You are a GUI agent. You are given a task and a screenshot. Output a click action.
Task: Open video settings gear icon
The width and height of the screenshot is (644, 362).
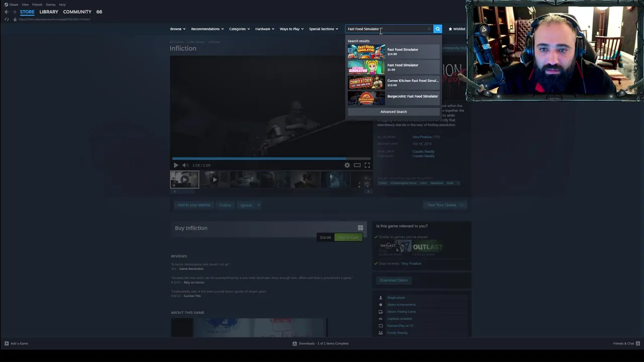(x=347, y=165)
